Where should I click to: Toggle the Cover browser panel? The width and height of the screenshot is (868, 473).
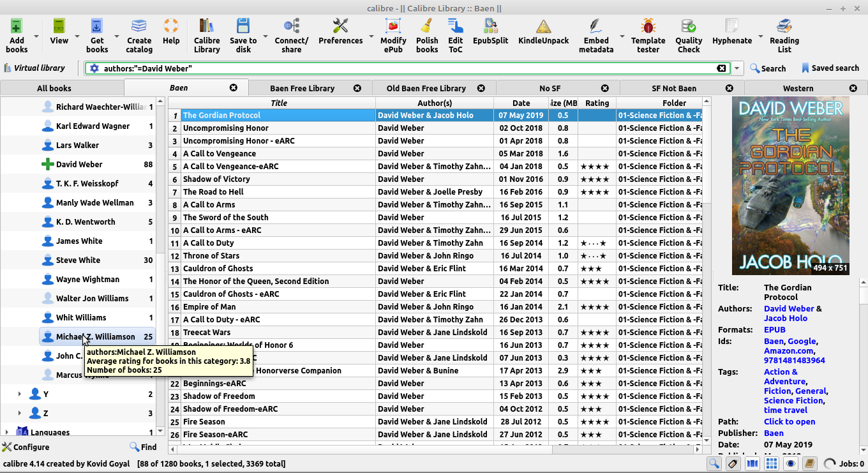[x=752, y=464]
